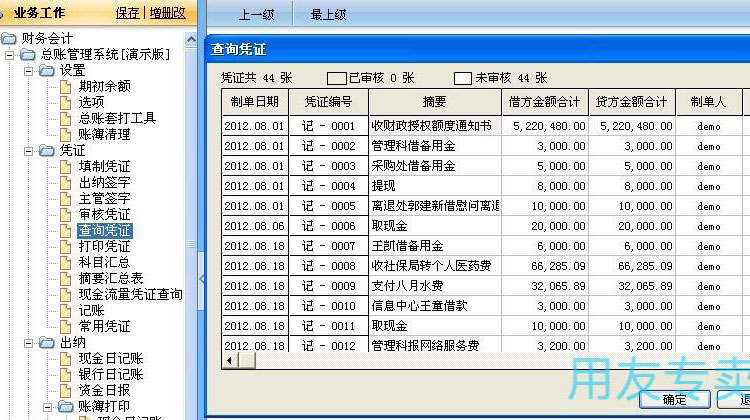
Task: Go up one level with 上一级
Action: (256, 15)
